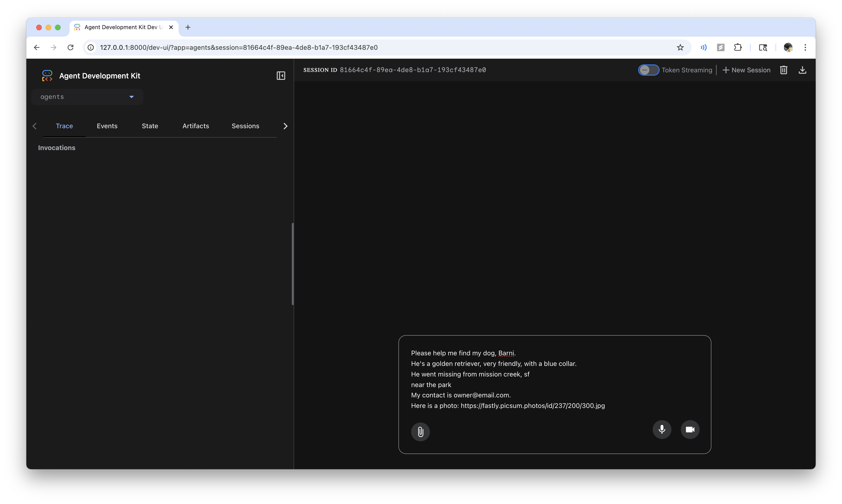Open the agents dropdown selector
Screen dimensions: 842x504
coord(87,97)
